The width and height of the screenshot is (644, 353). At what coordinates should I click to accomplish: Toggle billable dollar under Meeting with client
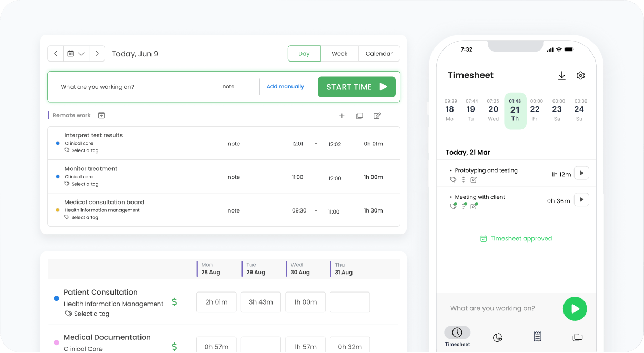coord(464,206)
